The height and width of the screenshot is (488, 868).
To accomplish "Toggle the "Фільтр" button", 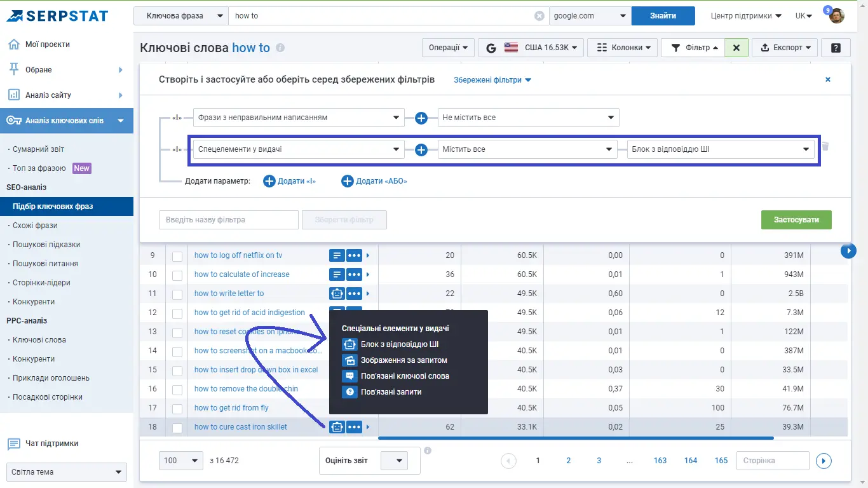I will pyautogui.click(x=693, y=48).
